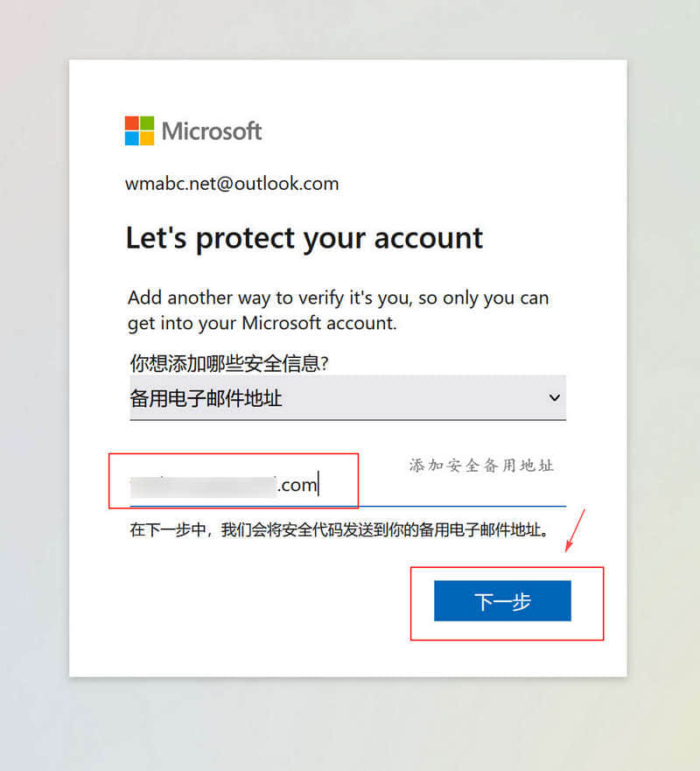Screen dimensions: 700x771
Task: Click the blurred part of the entered email
Action: 203,487
